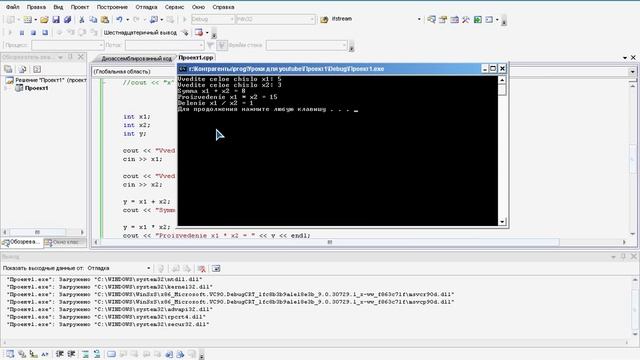Click the Break All pause icon
Viewport: 640px width, 360px height.
(22, 33)
